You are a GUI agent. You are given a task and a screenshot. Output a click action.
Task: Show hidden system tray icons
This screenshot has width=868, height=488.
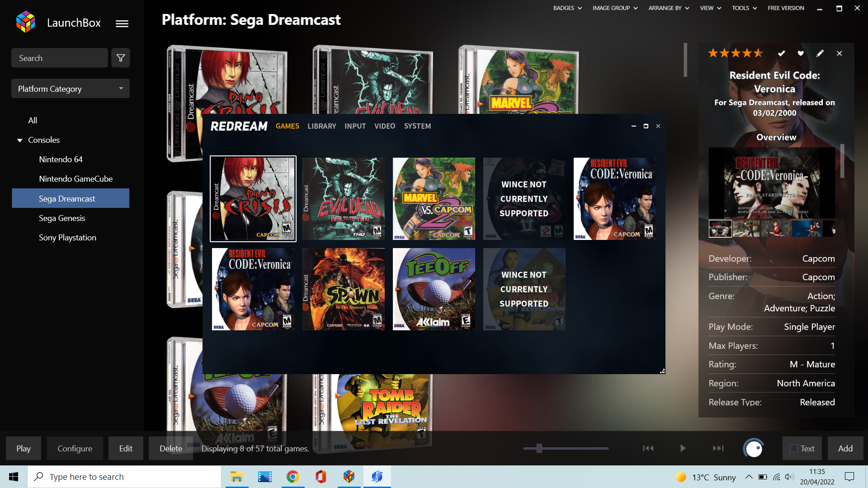click(x=749, y=477)
